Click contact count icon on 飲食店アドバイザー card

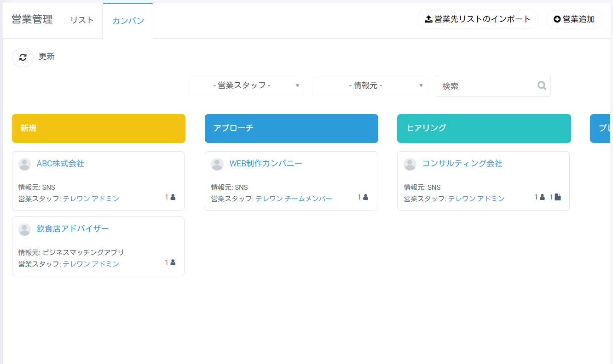coord(173,262)
